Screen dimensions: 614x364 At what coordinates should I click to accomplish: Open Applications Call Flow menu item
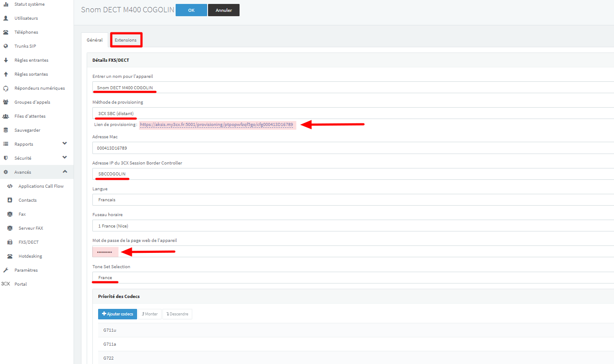(x=41, y=186)
